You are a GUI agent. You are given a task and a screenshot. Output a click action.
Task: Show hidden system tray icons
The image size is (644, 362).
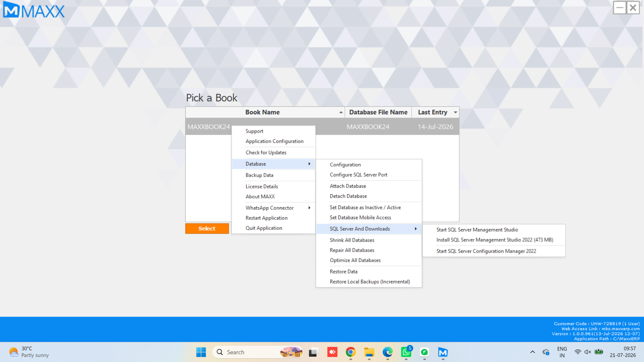point(533,352)
